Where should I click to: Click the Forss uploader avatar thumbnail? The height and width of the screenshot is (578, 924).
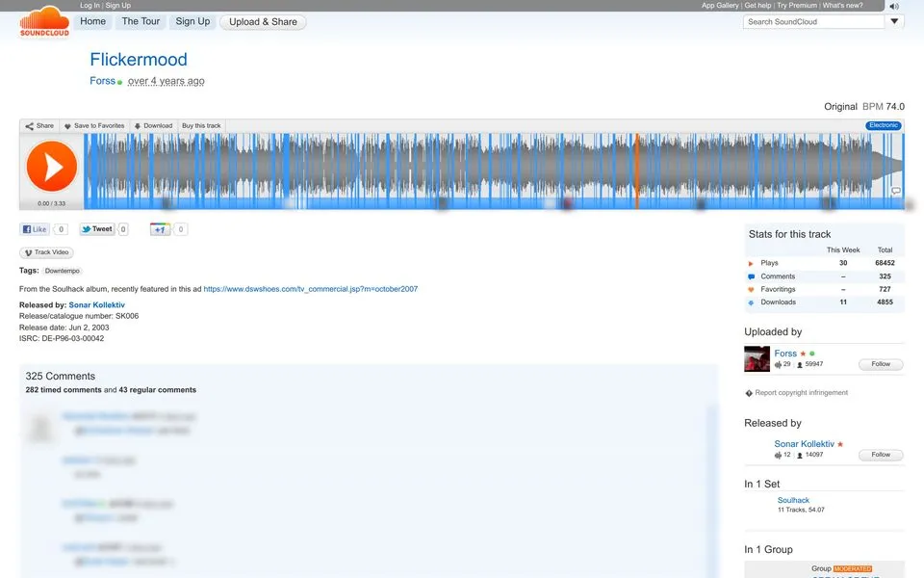click(x=757, y=358)
